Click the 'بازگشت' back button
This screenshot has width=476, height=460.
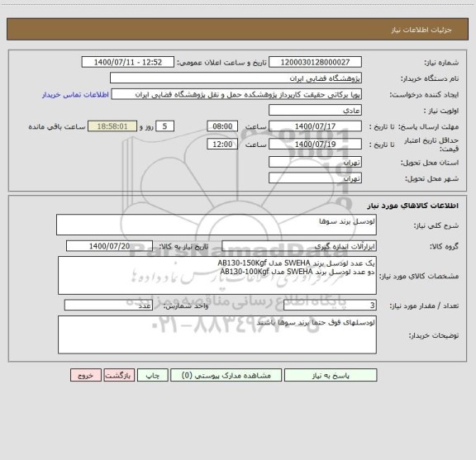[x=119, y=375]
